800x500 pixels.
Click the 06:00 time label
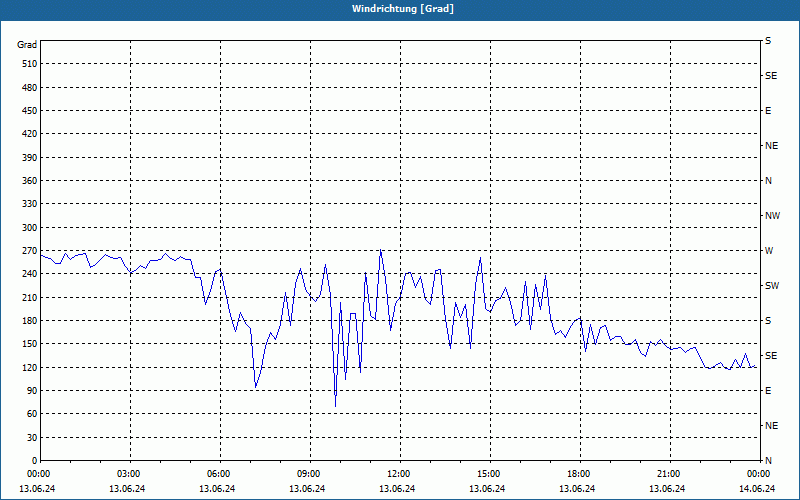click(218, 474)
